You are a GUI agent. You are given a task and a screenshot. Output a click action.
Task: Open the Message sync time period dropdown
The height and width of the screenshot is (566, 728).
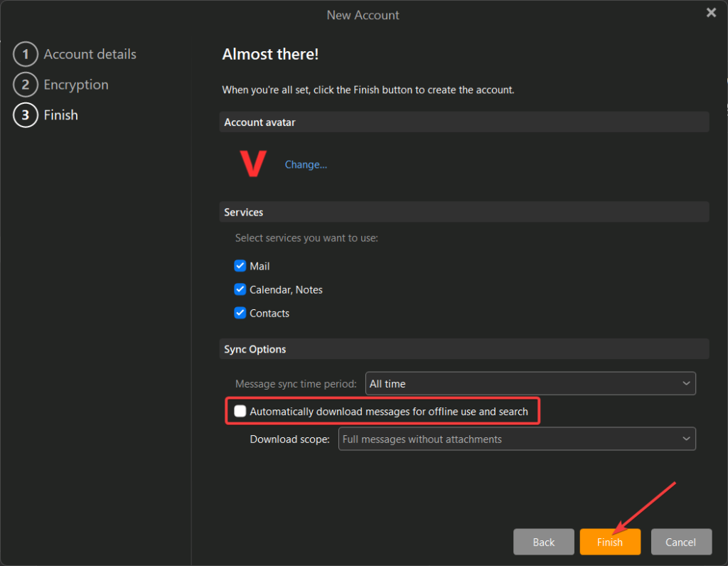(x=530, y=383)
